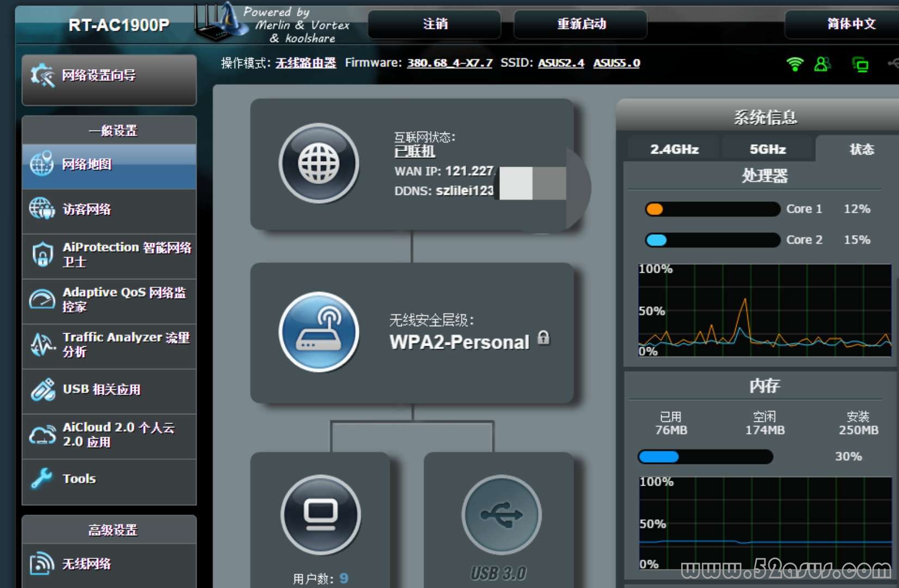Click the 网络设置向导 wizard button
The image size is (899, 588).
pos(109,79)
